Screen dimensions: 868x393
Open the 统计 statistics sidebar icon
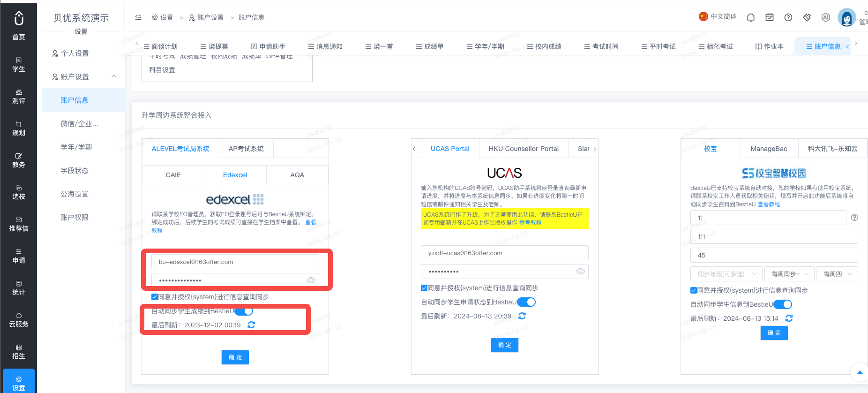[19, 288]
